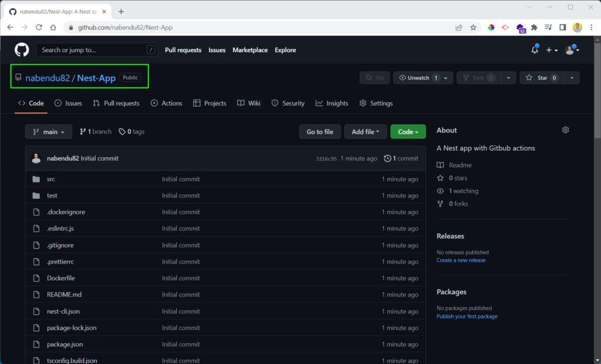
Task: Open the Add file dropdown
Action: coord(365,132)
